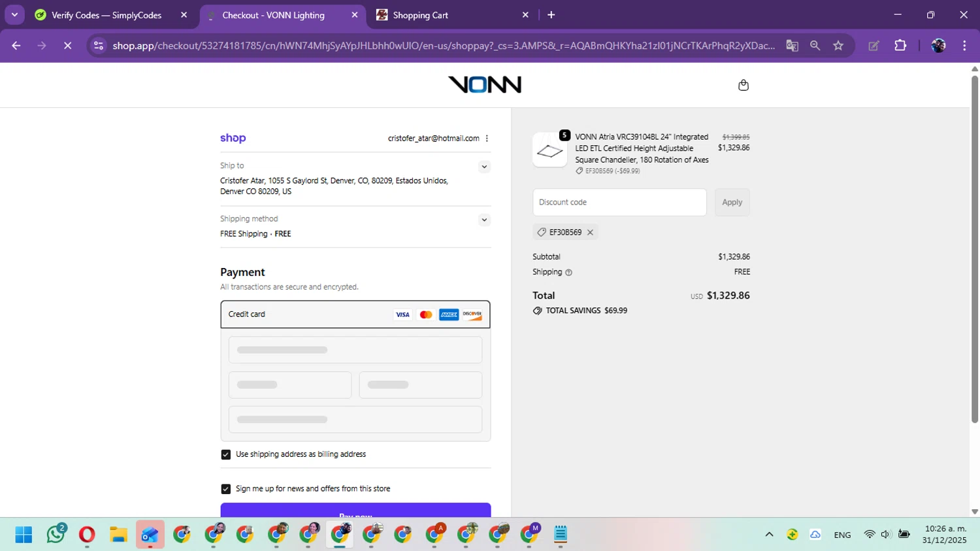Image resolution: width=980 pixels, height=551 pixels.
Task: Open the tab search dropdown
Action: 14,15
